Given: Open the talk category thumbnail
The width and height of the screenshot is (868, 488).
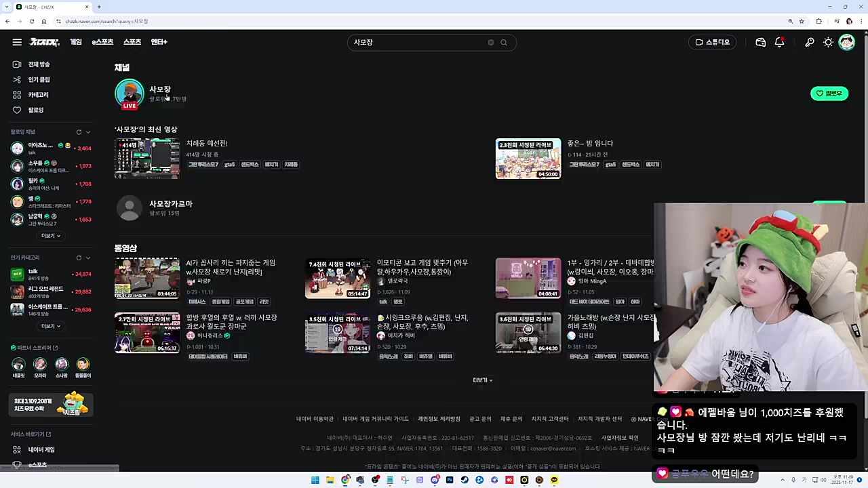Looking at the screenshot, I should [x=18, y=275].
